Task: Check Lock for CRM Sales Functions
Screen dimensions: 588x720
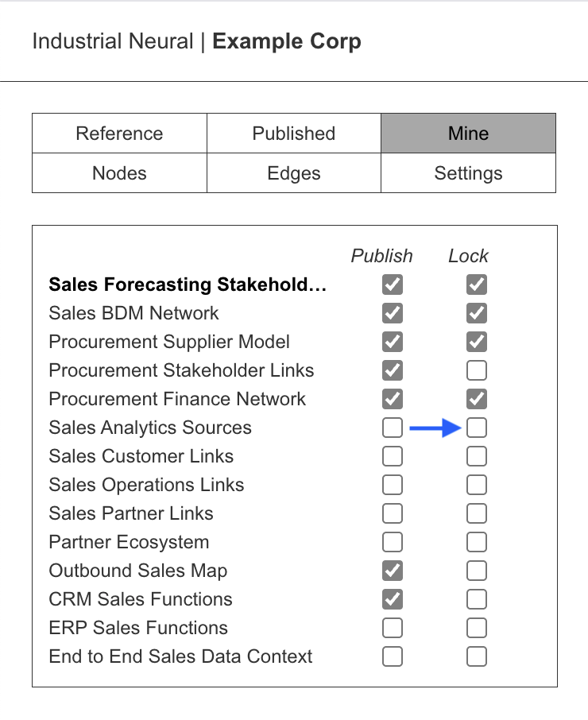Action: coord(477,599)
